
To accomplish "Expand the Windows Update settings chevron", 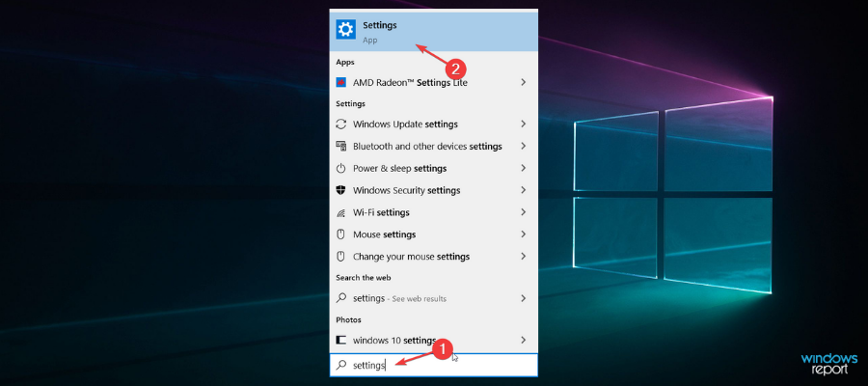I will click(x=523, y=124).
